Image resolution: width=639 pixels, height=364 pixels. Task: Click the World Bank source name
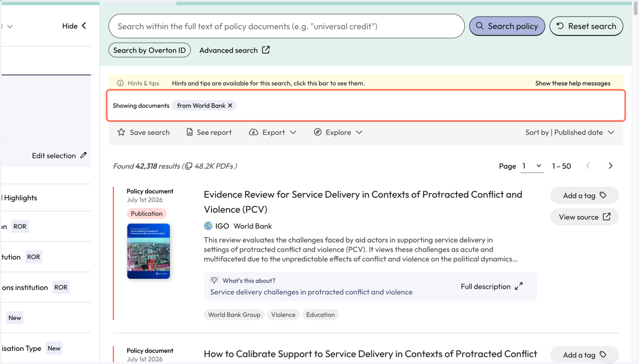[252, 226]
